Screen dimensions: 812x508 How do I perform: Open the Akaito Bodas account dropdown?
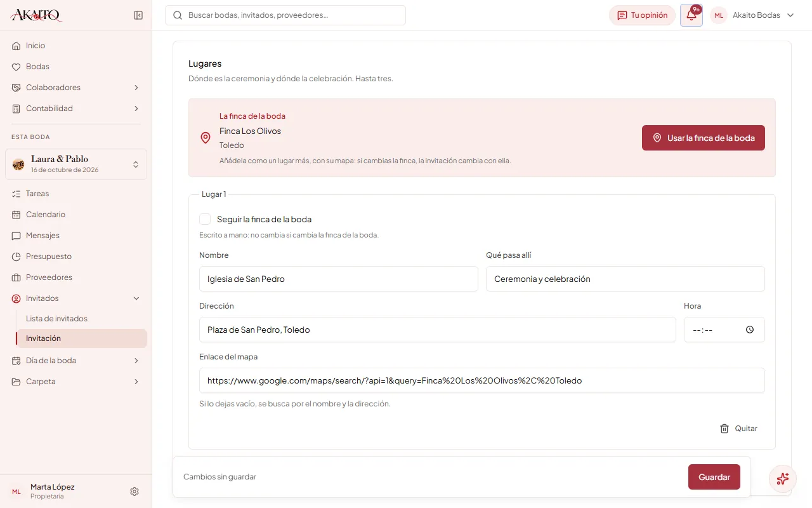pyautogui.click(x=753, y=15)
